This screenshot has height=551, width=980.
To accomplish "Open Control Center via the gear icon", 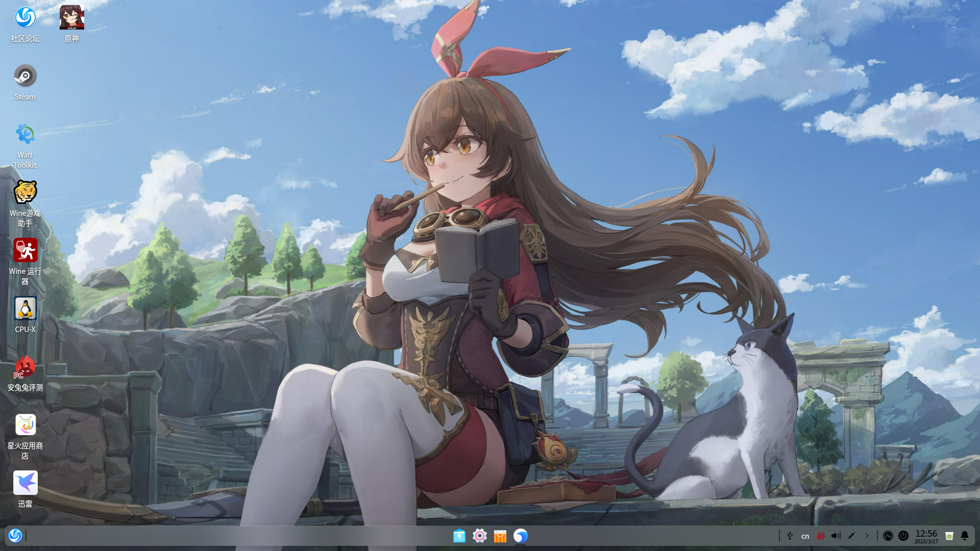I will [480, 536].
